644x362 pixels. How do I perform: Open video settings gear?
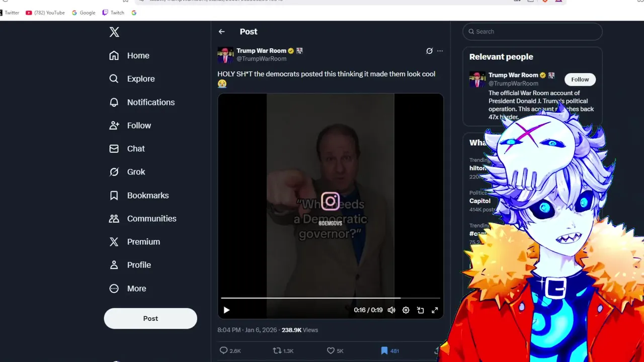pyautogui.click(x=406, y=310)
